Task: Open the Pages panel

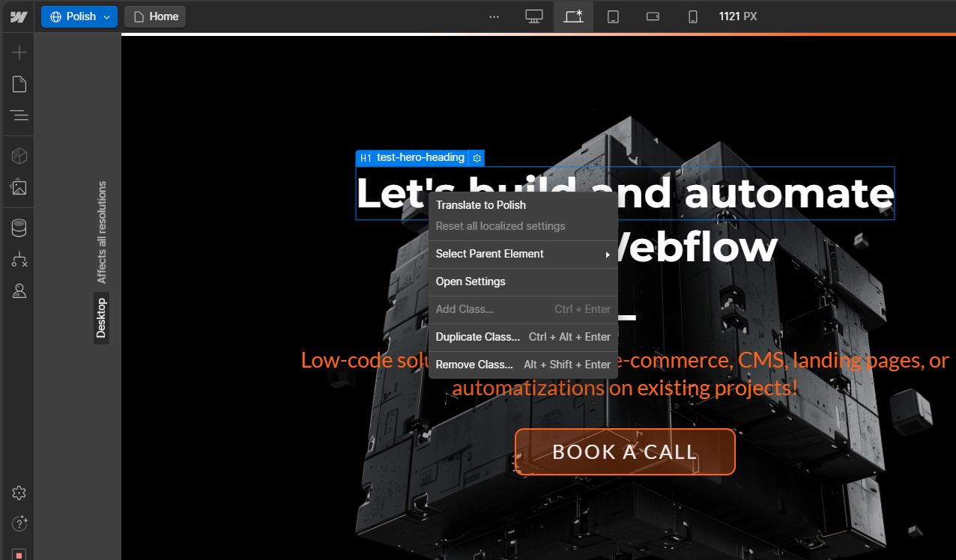Action: click(x=19, y=84)
